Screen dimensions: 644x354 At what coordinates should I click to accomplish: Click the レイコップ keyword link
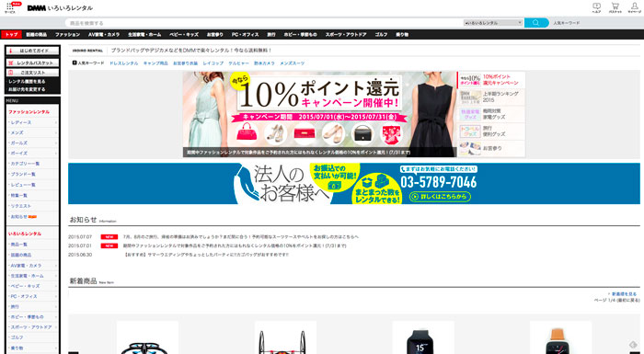(x=213, y=63)
